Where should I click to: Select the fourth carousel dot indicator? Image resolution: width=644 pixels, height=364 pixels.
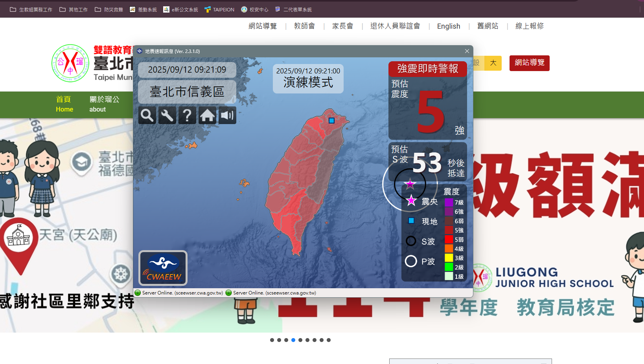(x=293, y=340)
